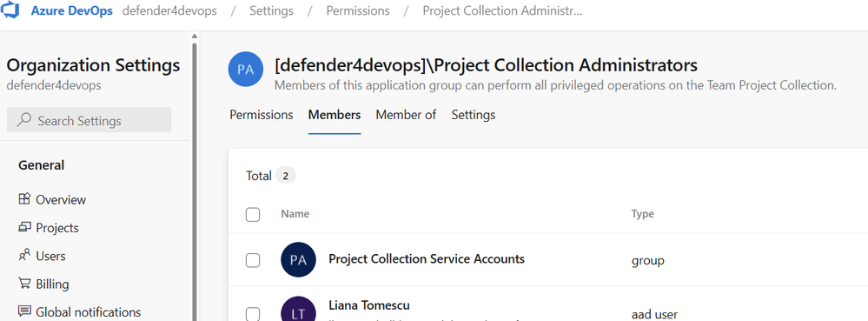The height and width of the screenshot is (321, 868).
Task: Open the defender4devops breadcrumb link
Action: [x=169, y=11]
